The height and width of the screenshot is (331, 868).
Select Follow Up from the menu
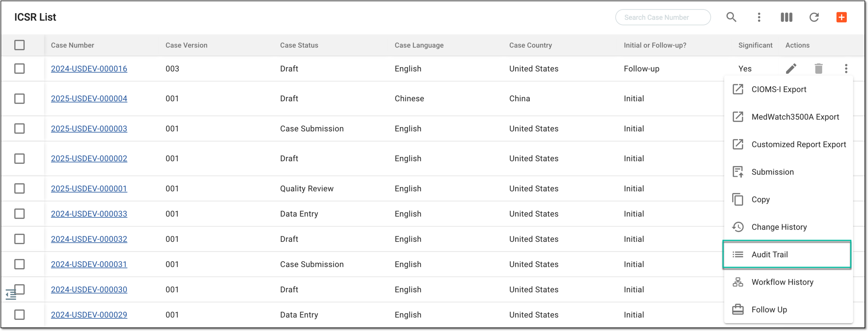[788, 309]
